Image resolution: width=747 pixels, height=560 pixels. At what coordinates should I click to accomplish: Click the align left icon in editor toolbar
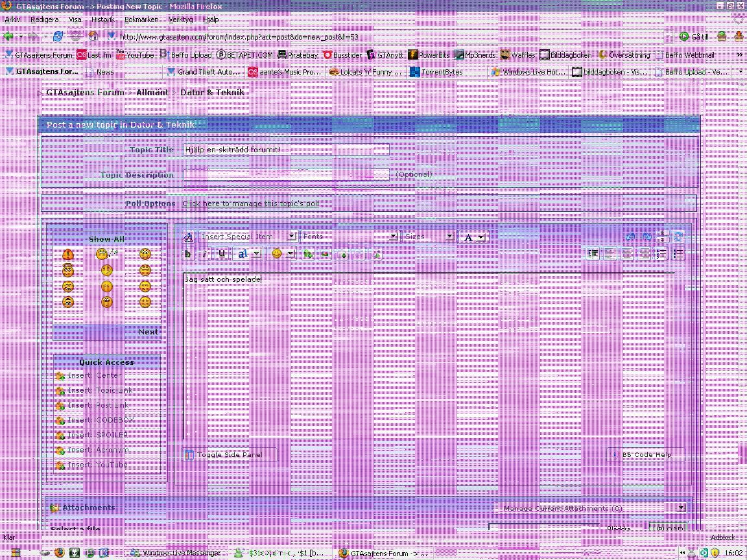[x=610, y=254]
